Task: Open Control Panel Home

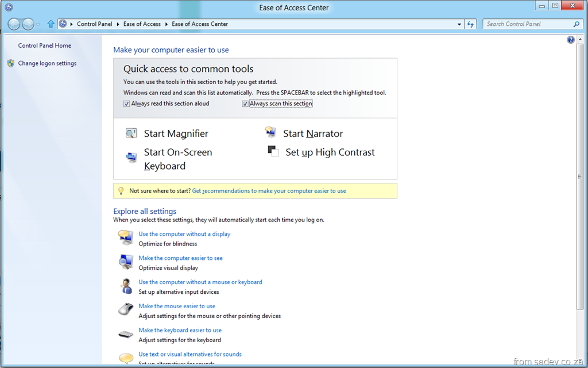Action: (x=45, y=45)
